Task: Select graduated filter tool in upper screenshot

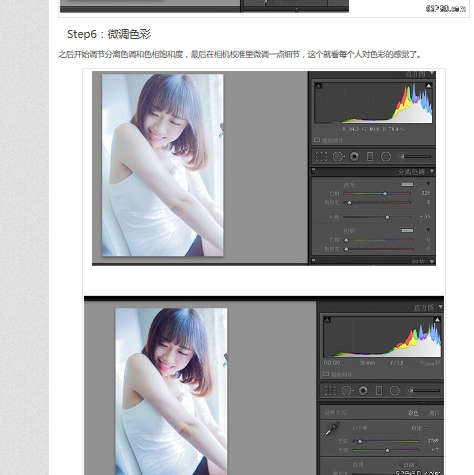Action: coord(370,156)
